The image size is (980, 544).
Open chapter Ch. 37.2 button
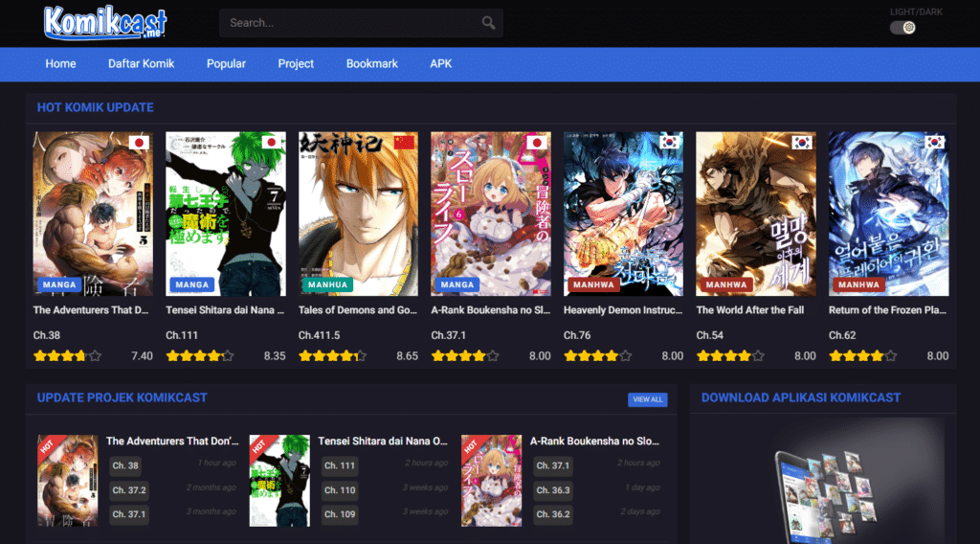(129, 490)
